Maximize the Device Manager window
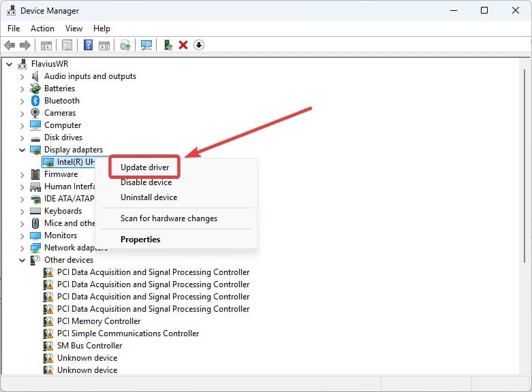 click(484, 10)
